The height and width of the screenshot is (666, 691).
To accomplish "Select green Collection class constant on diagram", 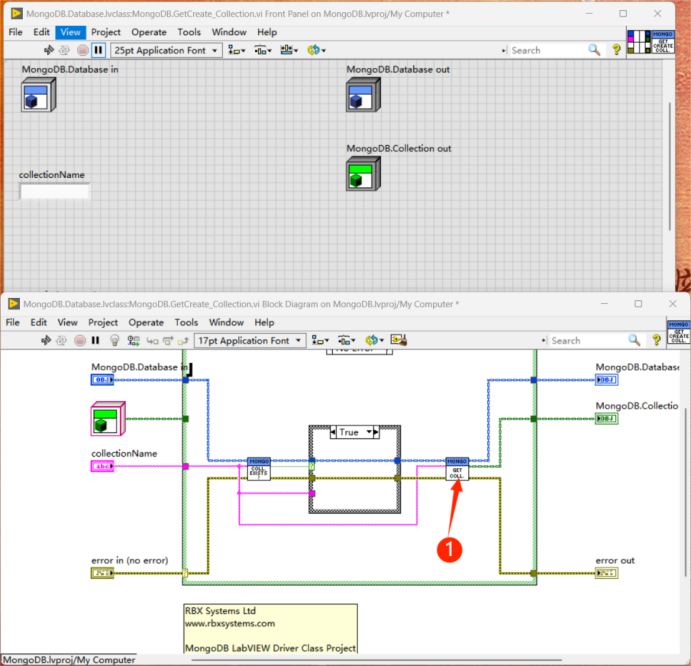I will [x=108, y=419].
